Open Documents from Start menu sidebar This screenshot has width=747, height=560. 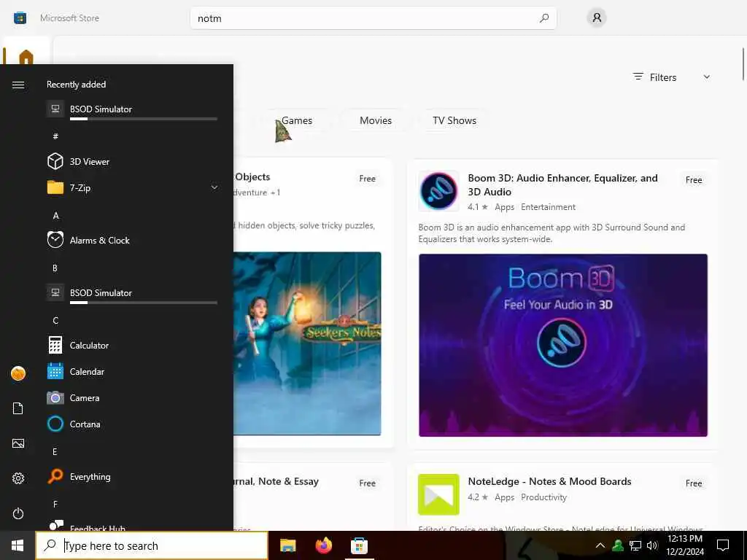(x=18, y=408)
